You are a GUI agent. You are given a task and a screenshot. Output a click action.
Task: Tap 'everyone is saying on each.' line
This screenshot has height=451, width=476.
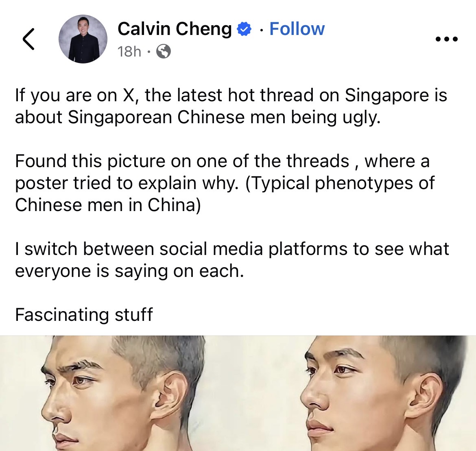pyautogui.click(x=130, y=271)
